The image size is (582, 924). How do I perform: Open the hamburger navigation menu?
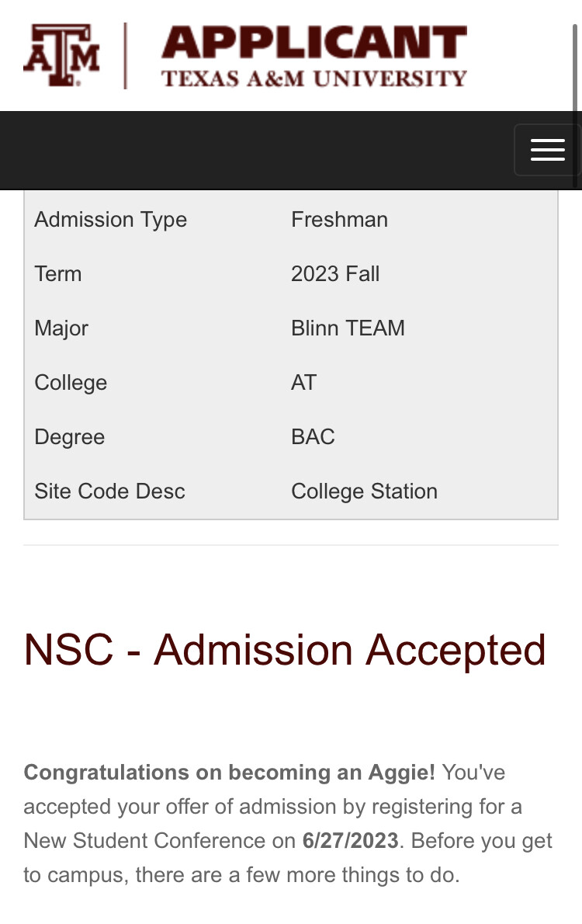coord(547,151)
